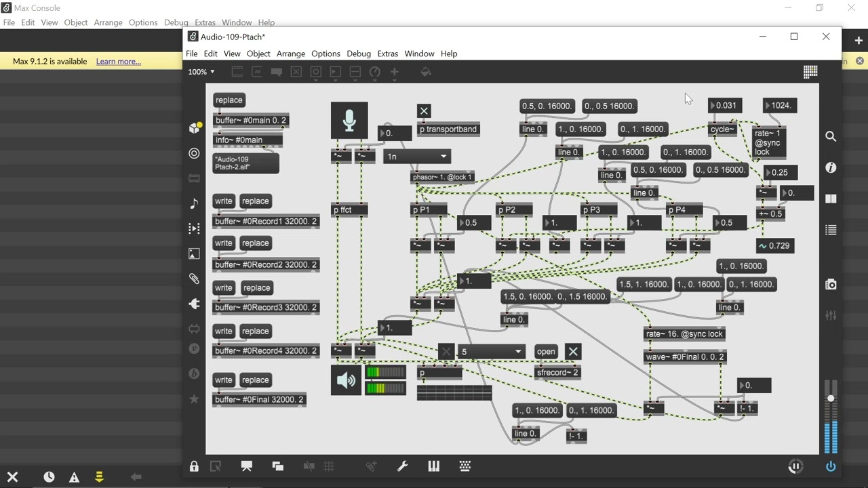Click the grid calendar icon in the top right of the patcher
This screenshot has height=488, width=868.
click(810, 72)
